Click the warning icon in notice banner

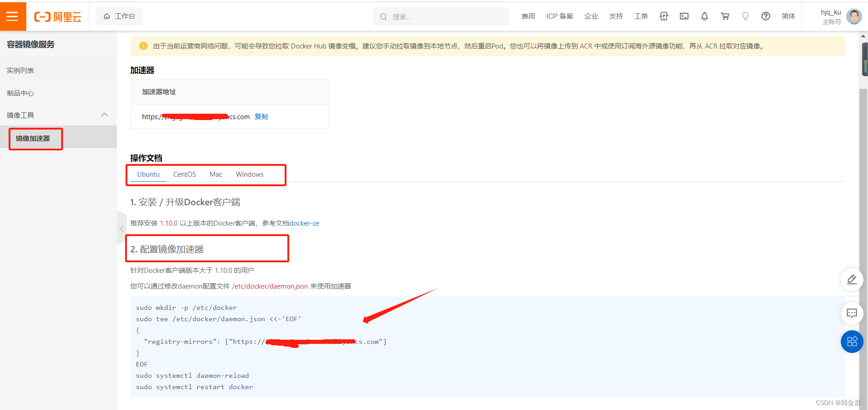(x=143, y=46)
